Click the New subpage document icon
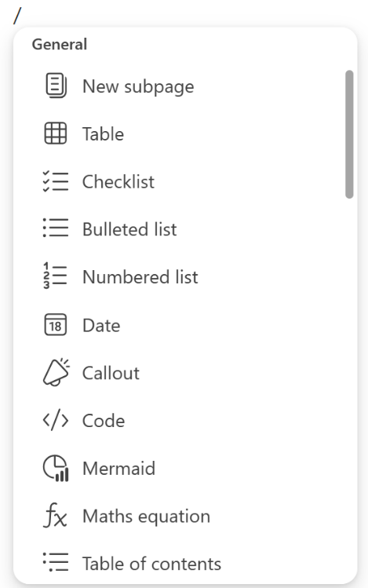This screenshot has height=588, width=368. [56, 86]
